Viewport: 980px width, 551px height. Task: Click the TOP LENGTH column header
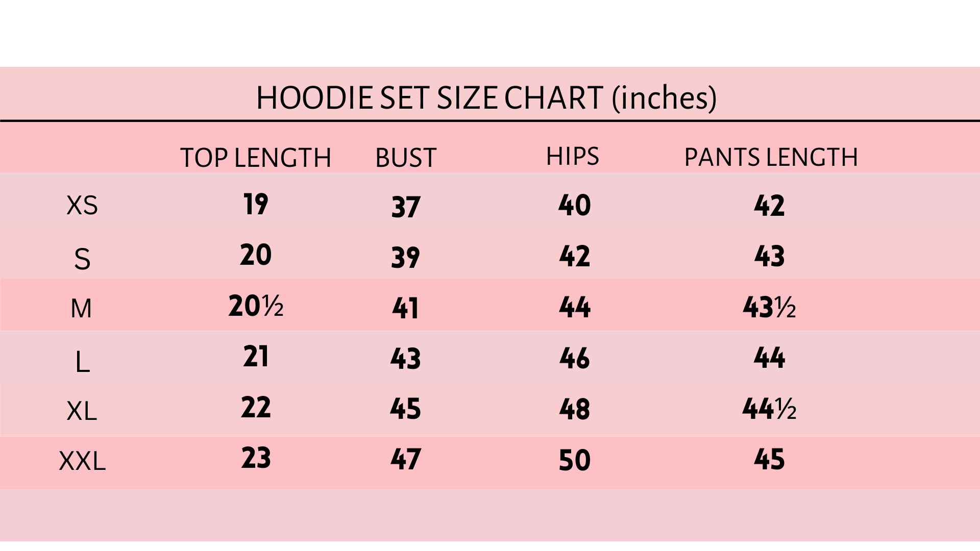(256, 158)
